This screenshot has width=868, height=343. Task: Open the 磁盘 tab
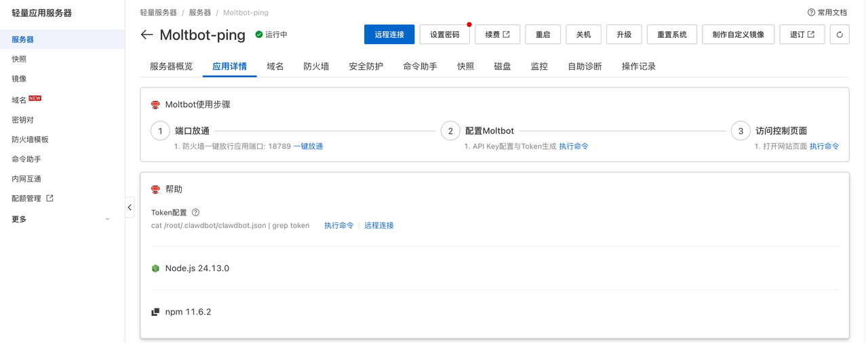502,66
